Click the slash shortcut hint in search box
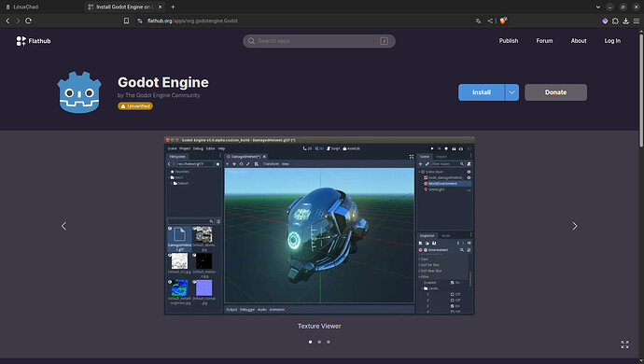This screenshot has width=644, height=364. click(x=384, y=41)
